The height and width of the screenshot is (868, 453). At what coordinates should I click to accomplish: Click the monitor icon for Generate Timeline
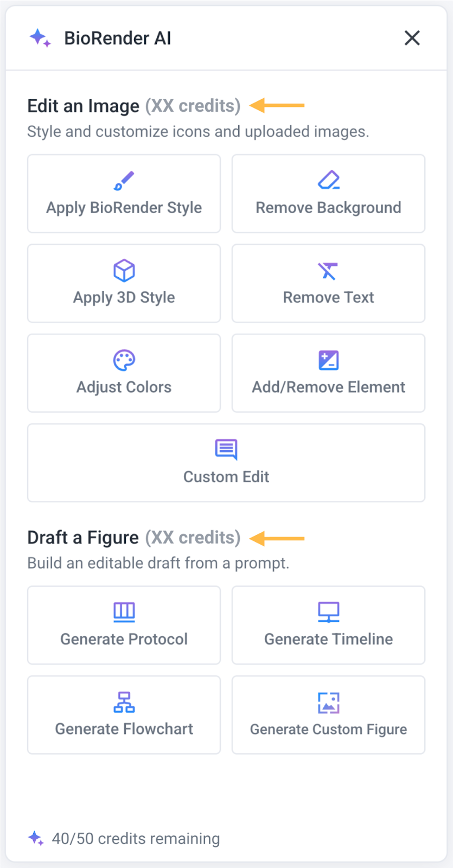[x=328, y=612]
